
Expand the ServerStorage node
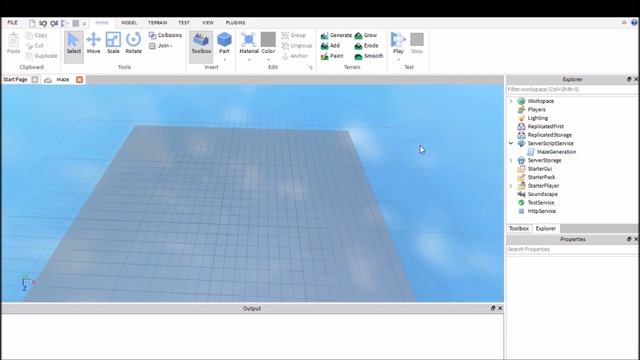(511, 160)
